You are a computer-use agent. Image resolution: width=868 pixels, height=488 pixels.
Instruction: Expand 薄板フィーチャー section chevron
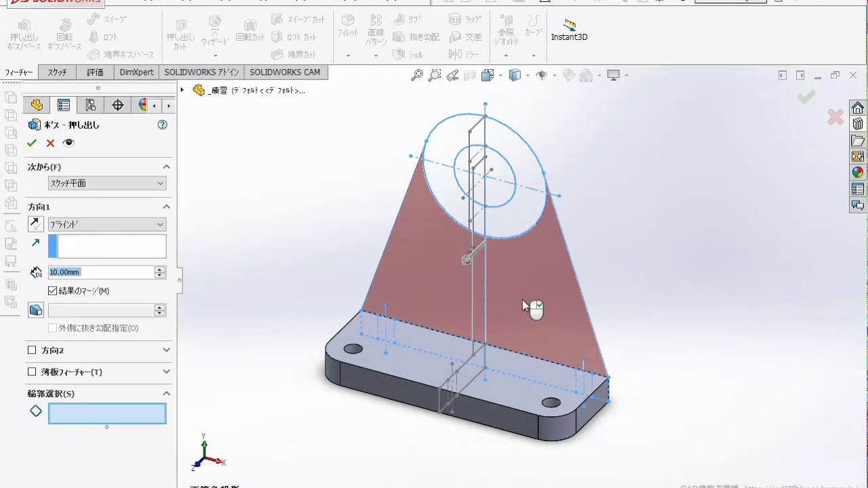166,372
